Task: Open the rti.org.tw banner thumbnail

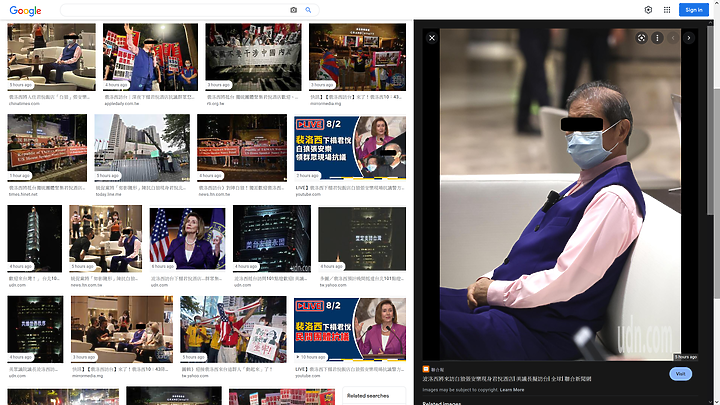Action: 253,57
